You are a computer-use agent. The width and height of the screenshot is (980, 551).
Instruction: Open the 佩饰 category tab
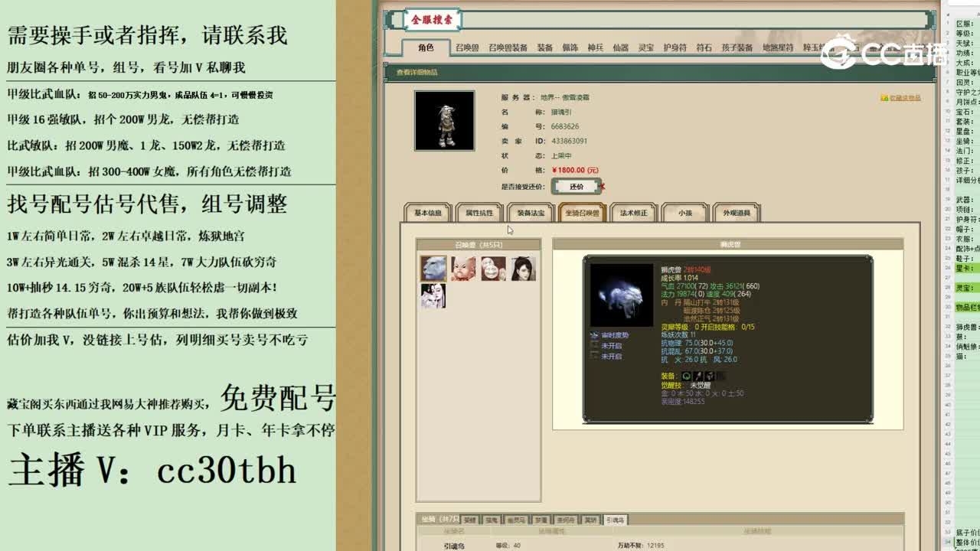tap(570, 47)
